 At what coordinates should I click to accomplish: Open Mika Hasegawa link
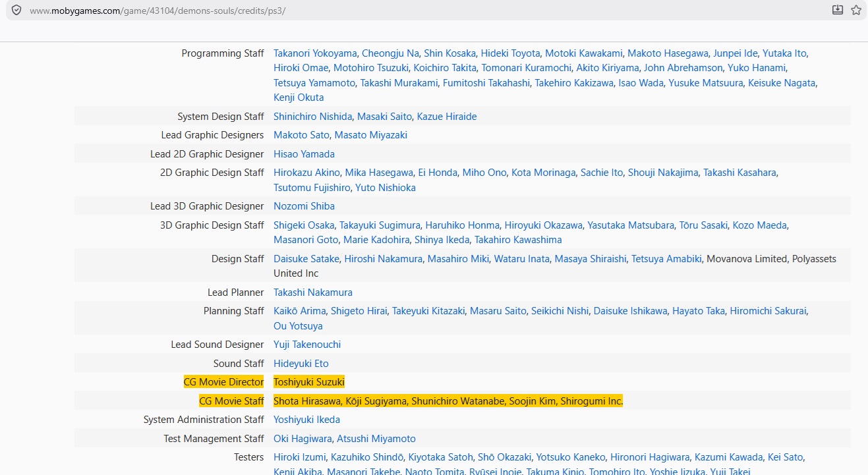379,173
